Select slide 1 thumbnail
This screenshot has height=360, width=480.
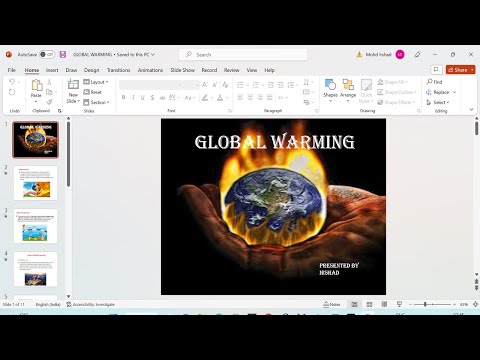[x=35, y=140]
